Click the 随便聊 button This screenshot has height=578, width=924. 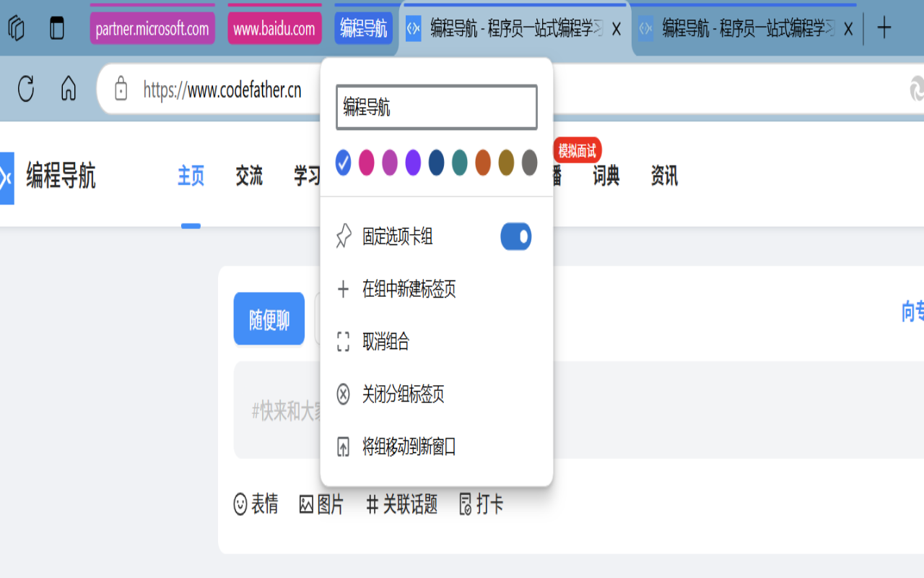[269, 319]
